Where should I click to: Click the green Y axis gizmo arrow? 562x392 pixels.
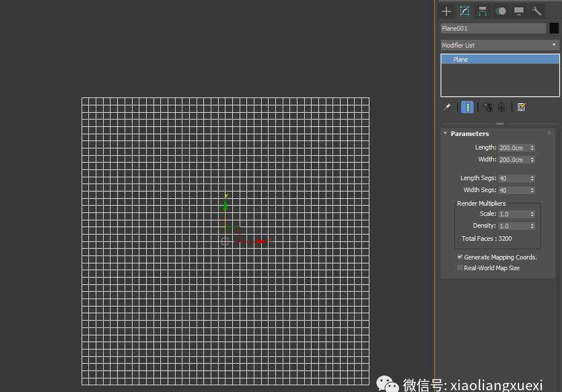click(x=225, y=205)
